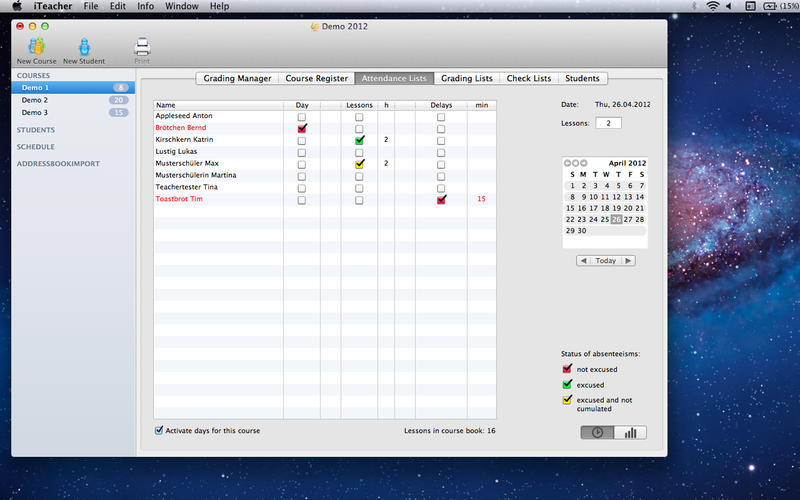
Task: Uncheck Delays checkbox for Toastbrot Tim
Action: [441, 200]
